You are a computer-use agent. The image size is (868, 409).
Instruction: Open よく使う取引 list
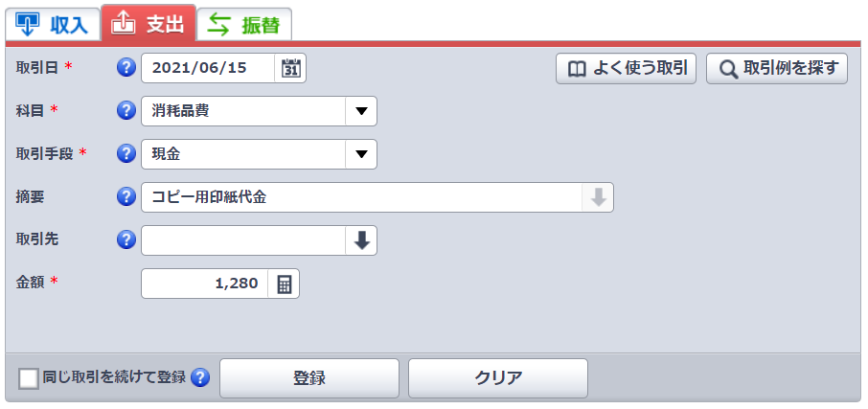point(626,69)
